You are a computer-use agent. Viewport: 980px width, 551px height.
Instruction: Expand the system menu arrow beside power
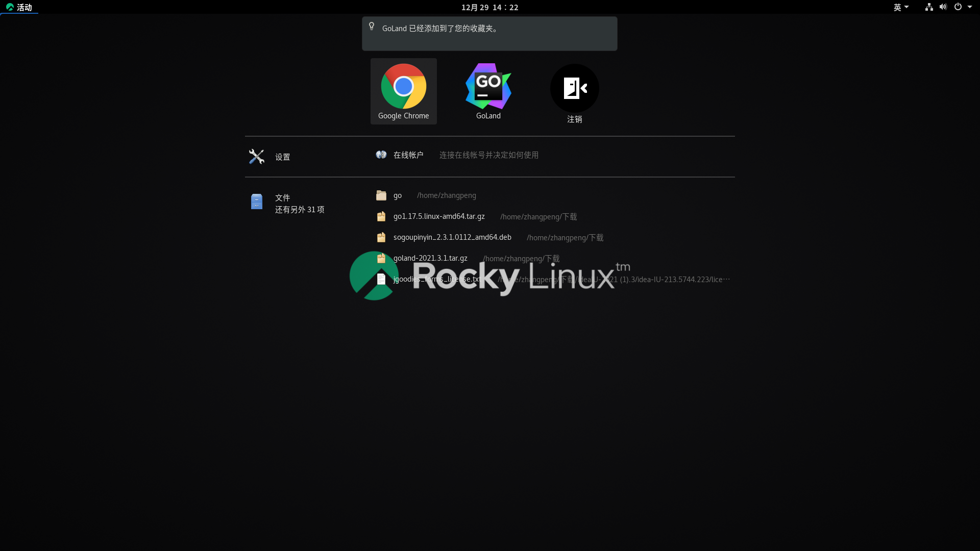pyautogui.click(x=970, y=7)
